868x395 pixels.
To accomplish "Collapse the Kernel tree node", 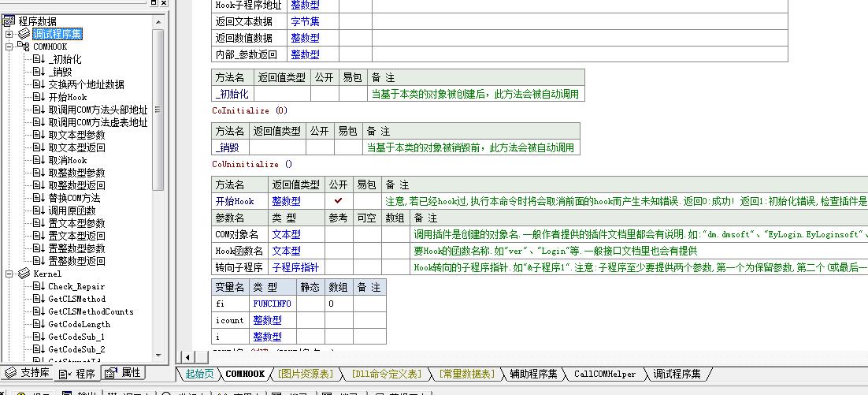I will point(9,274).
